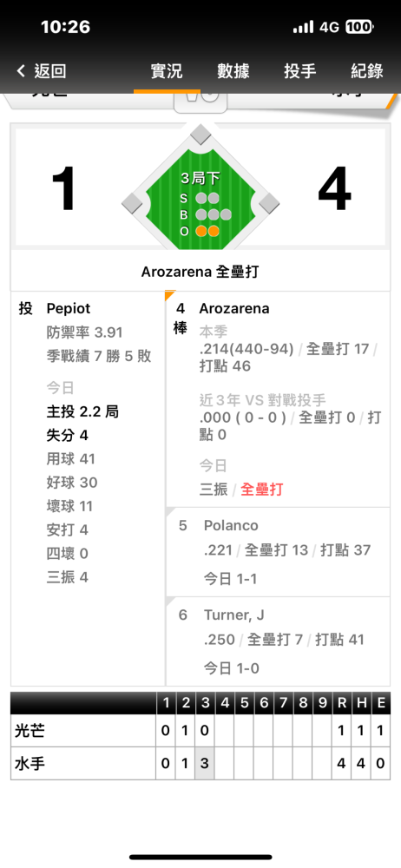Expand batter 5 Polanco row
The width and height of the screenshot is (401, 868).
[278, 552]
